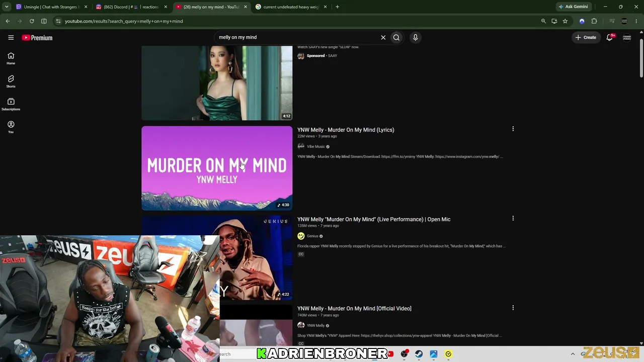Screen dimensions: 644x362
Task: Play the sponsored SAAY video thumbnail
Action: tap(217, 83)
